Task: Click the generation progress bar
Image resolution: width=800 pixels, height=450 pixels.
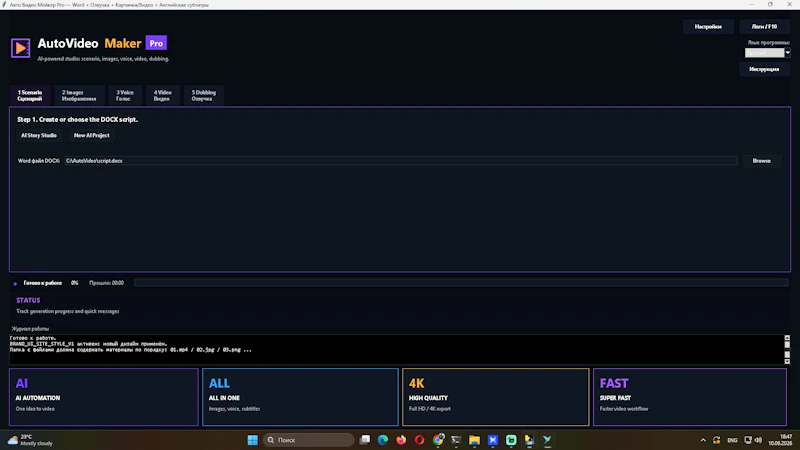Action: point(461,283)
